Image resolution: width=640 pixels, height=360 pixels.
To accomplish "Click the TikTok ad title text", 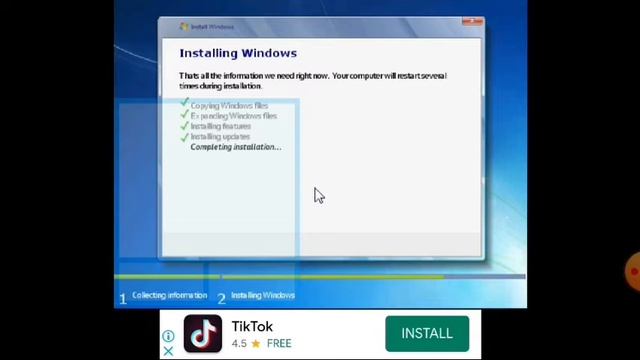I will [x=252, y=327].
